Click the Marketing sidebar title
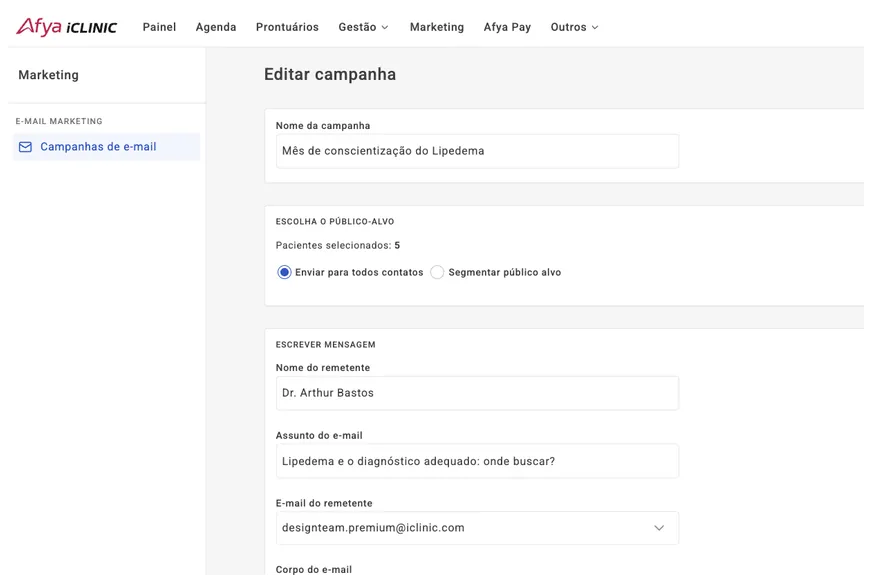The height and width of the screenshot is (583, 872). click(48, 75)
